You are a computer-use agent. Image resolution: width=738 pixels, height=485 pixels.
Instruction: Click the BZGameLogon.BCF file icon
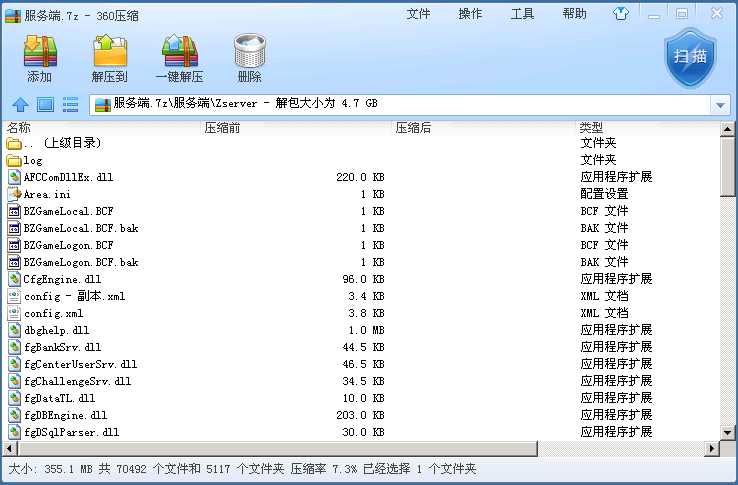[x=15, y=245]
